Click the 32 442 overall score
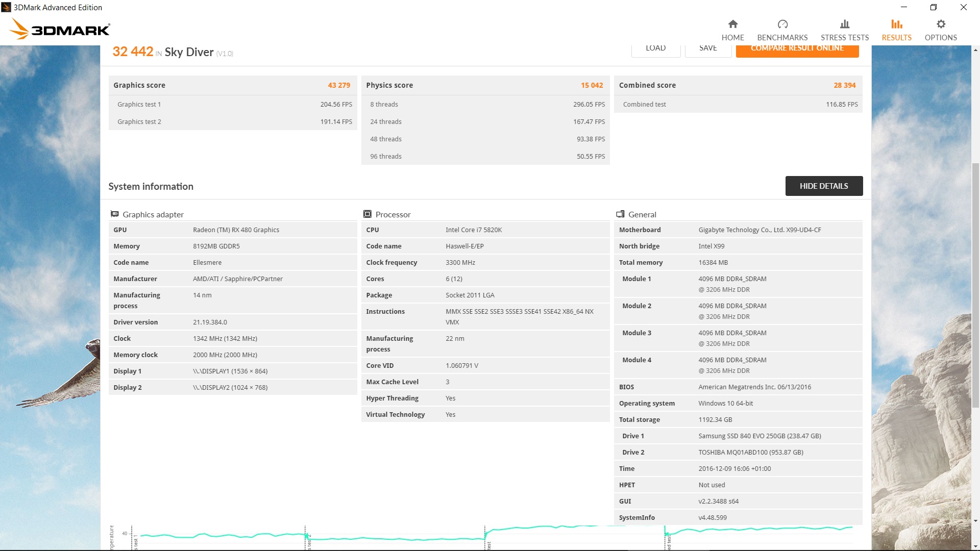Screen dimensions: 980x551 133,52
